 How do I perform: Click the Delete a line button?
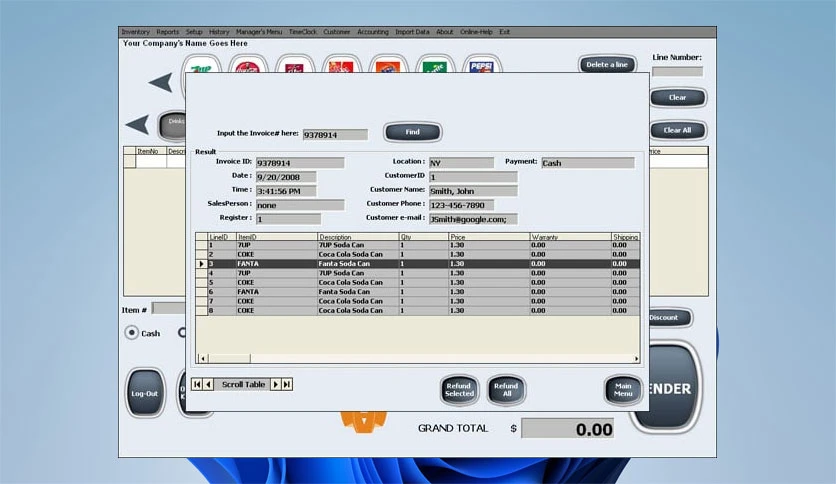point(607,64)
